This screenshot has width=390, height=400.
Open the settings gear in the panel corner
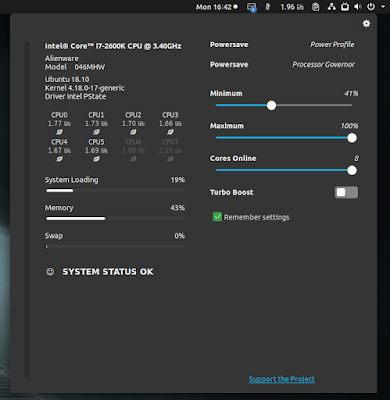pos(366,24)
